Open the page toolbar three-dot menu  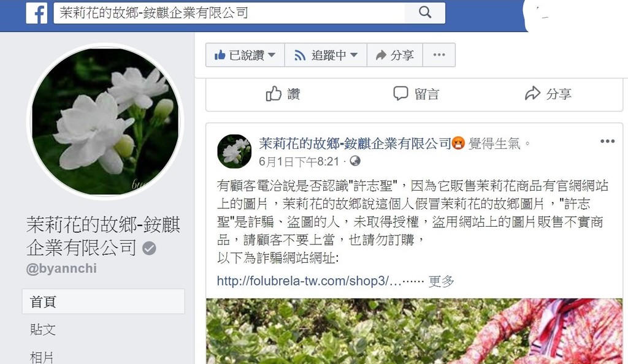pyautogui.click(x=439, y=55)
